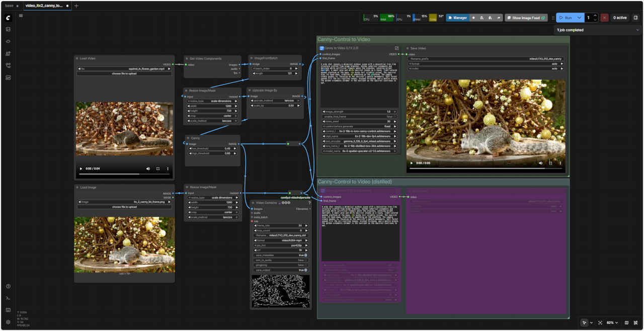Image resolution: width=644 pixels, height=331 pixels.
Task: Toggle the right side panel icon
Action: [x=635, y=18]
